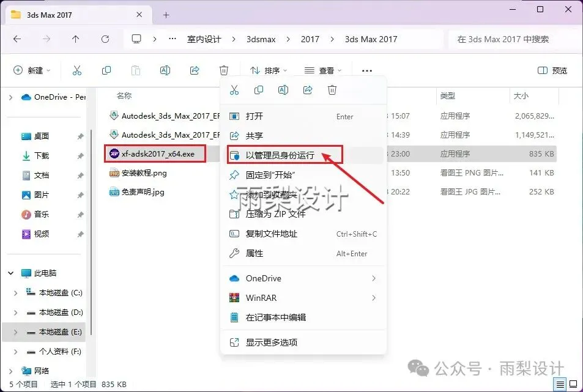
Task: Go up one folder with up arrow
Action: coord(75,39)
